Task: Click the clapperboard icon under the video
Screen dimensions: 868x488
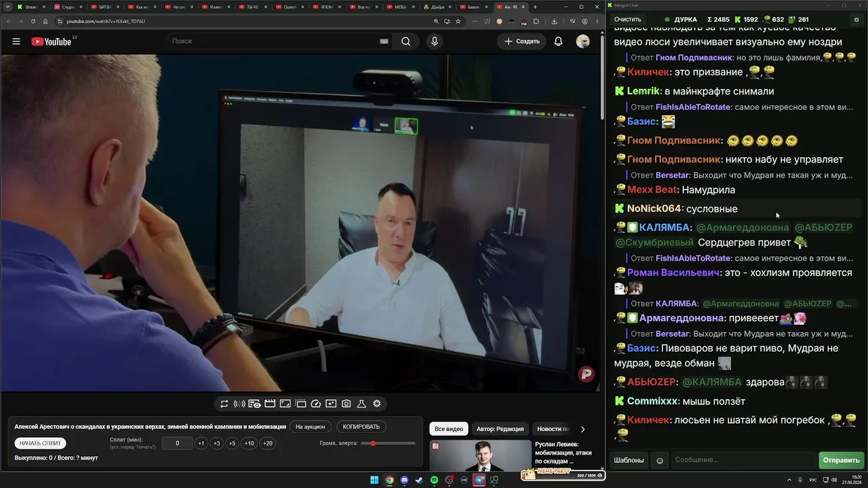Action: tap(270, 403)
